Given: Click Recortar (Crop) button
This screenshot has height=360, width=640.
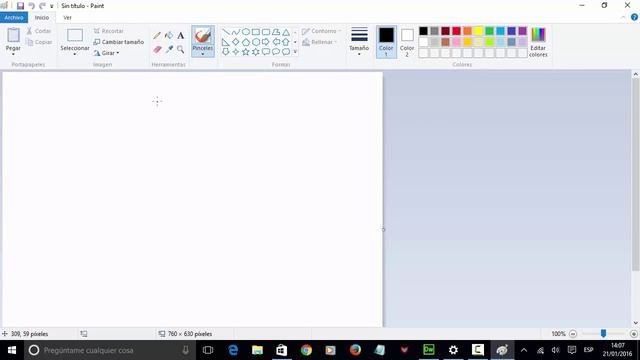Looking at the screenshot, I should 109,31.
